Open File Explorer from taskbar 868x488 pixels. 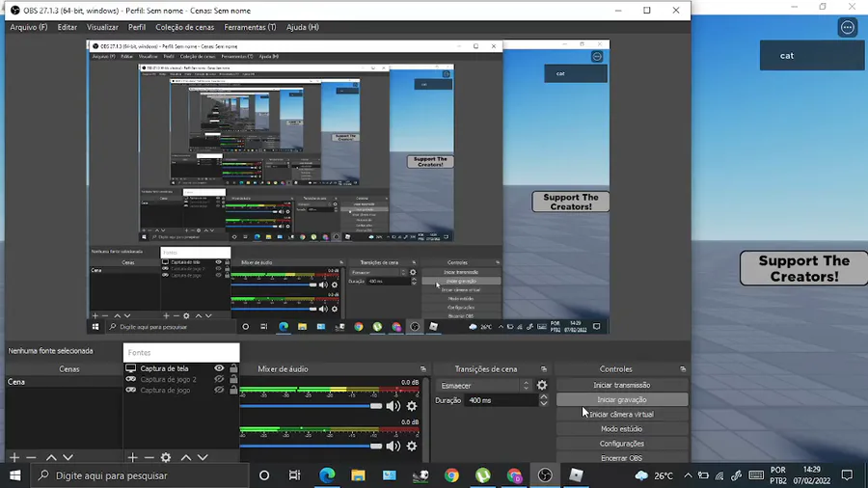[x=358, y=475]
